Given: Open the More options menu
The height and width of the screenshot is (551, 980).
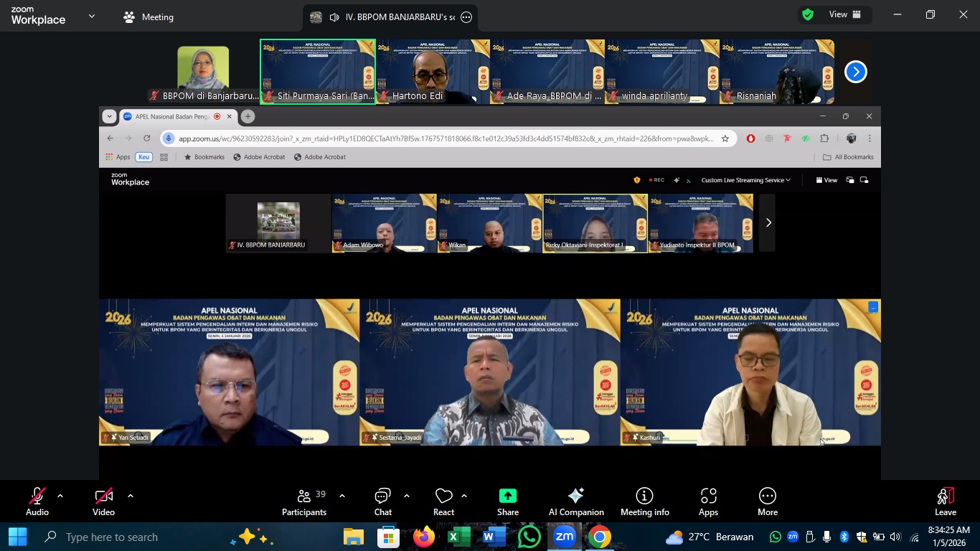Looking at the screenshot, I should 767,501.
